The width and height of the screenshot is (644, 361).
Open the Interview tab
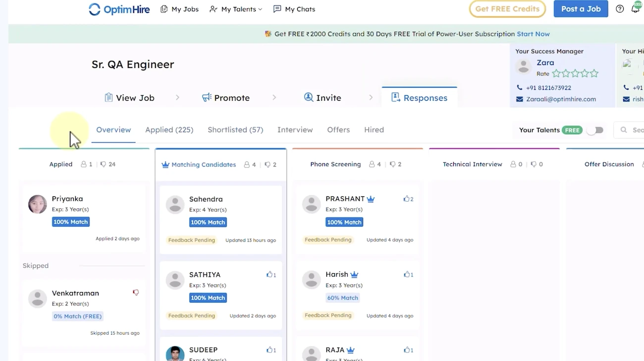pos(295,129)
